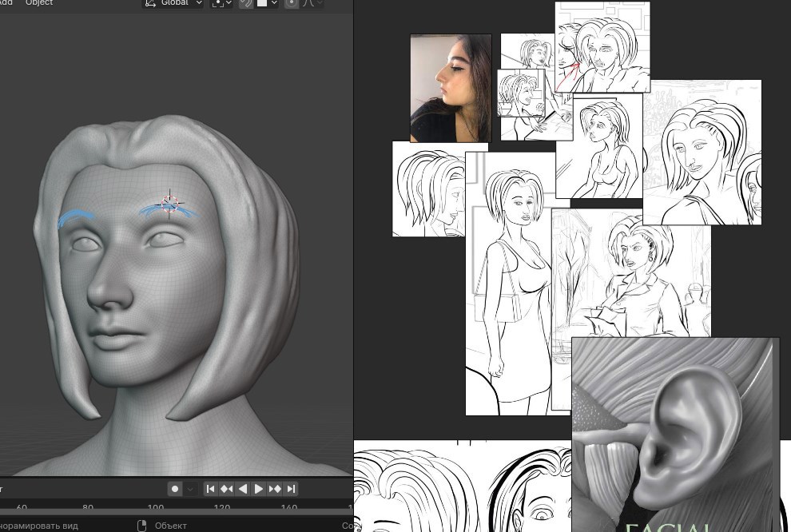This screenshot has height=532, width=791.
Task: Jump to the timeline's end frame
Action: 291,489
